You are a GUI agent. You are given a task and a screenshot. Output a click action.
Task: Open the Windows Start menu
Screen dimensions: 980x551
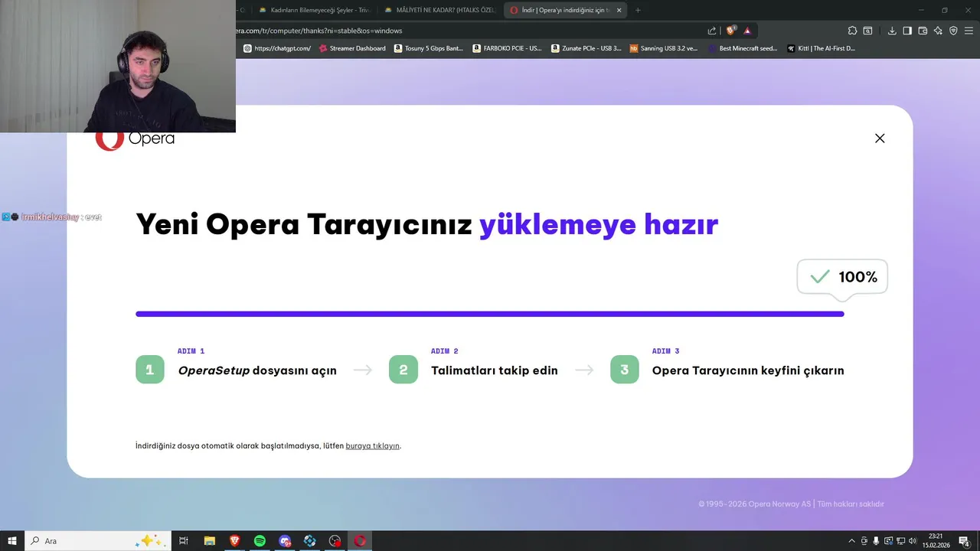click(12, 541)
